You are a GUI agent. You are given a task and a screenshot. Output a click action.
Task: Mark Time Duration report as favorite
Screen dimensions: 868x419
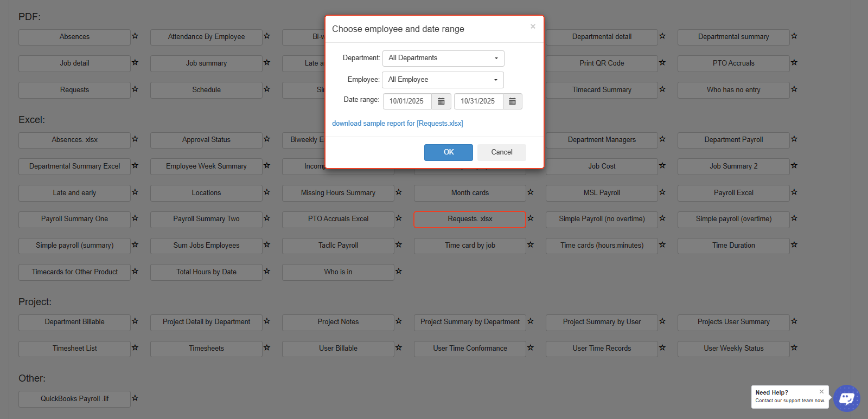point(794,245)
